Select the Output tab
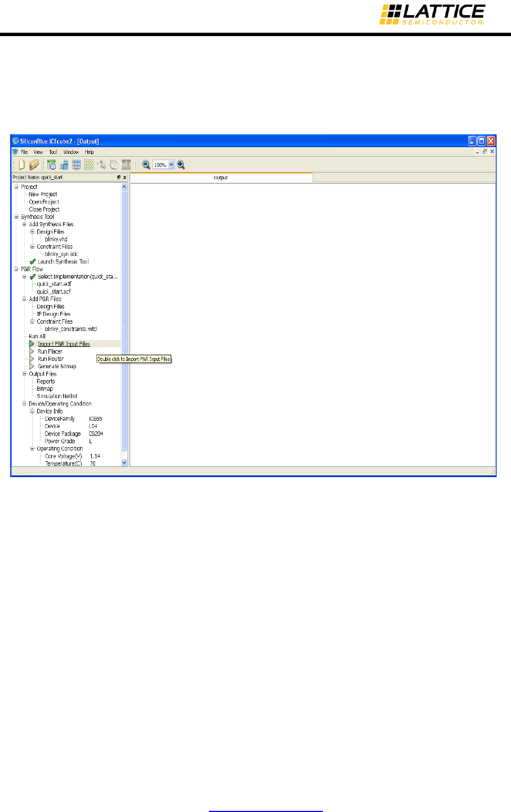 [221, 178]
